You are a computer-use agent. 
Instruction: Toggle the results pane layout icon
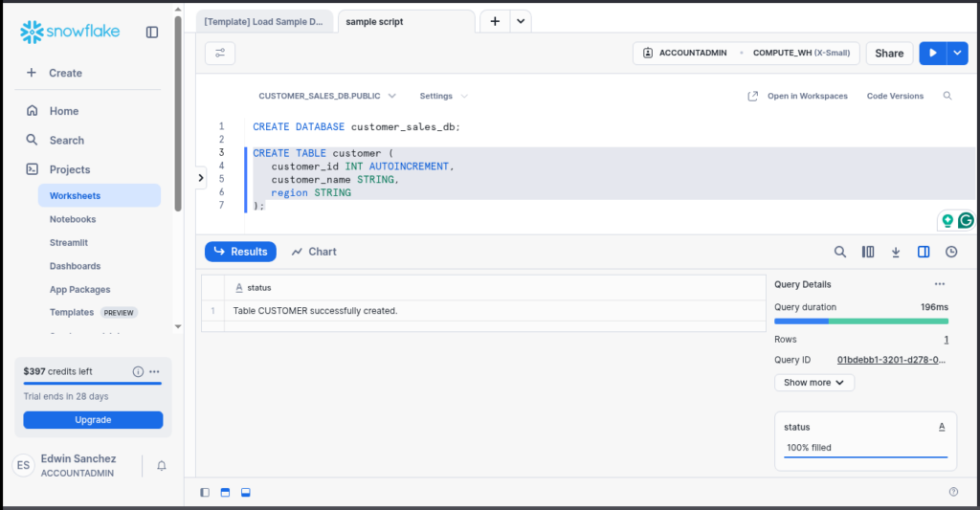tap(246, 493)
